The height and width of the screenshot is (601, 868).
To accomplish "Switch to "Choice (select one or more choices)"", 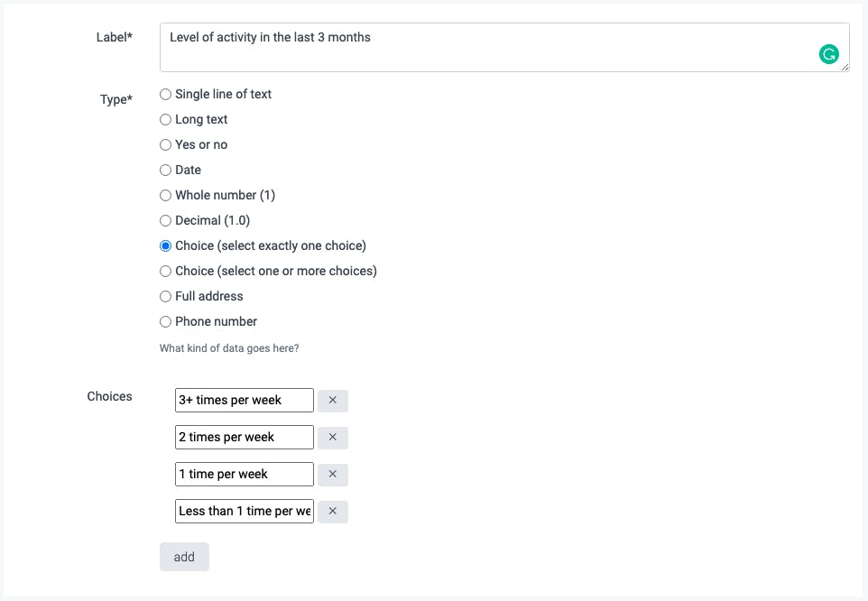I will click(165, 271).
